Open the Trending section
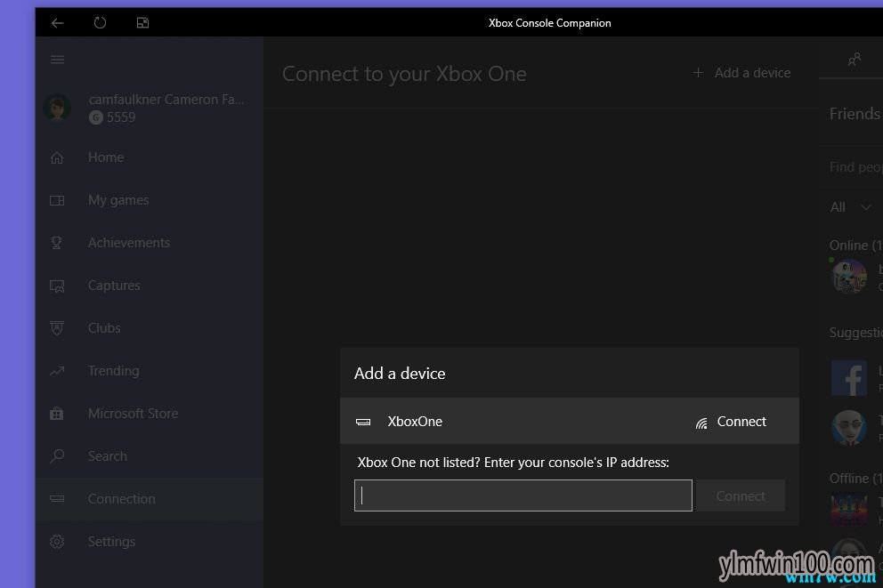 150,371
